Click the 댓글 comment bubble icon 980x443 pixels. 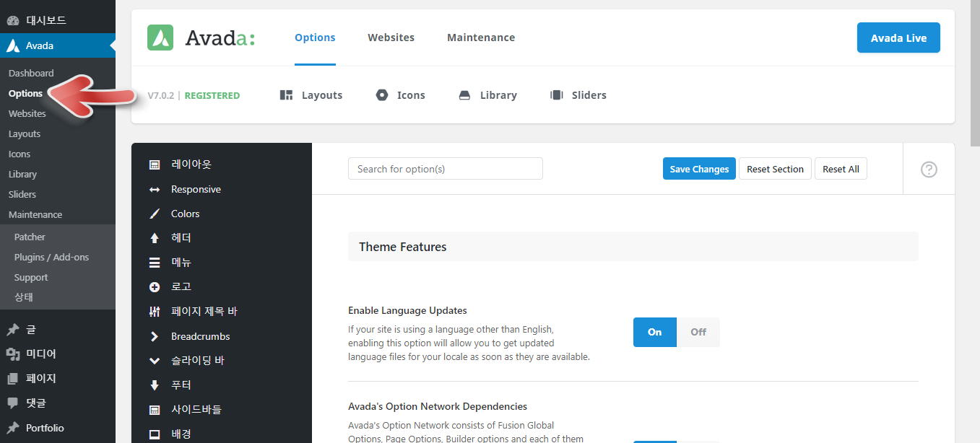[12, 403]
